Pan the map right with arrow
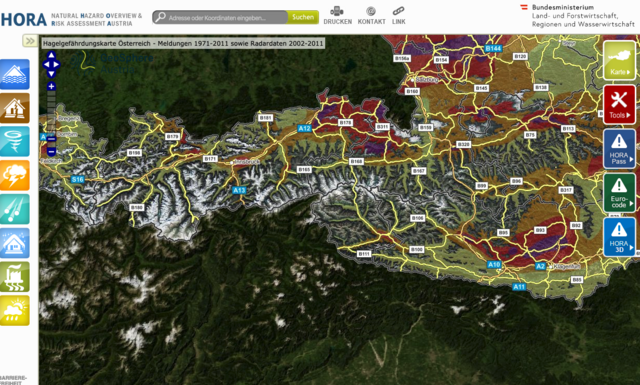This screenshot has width=640, height=385. point(56,65)
